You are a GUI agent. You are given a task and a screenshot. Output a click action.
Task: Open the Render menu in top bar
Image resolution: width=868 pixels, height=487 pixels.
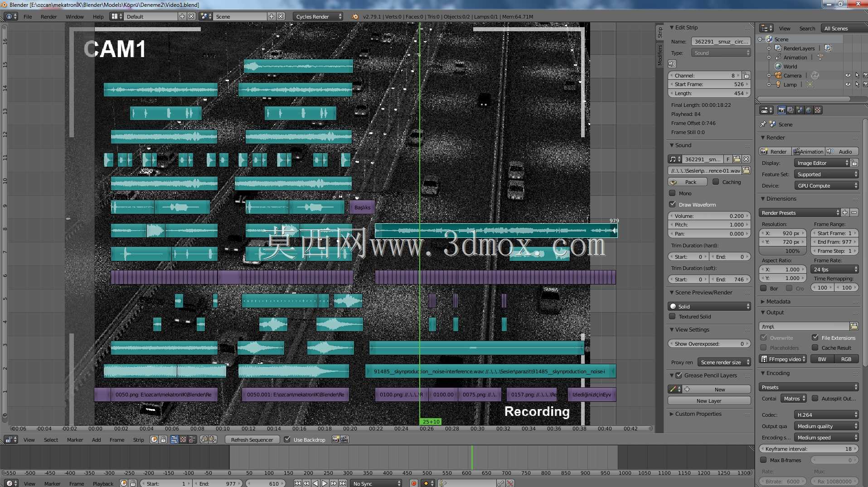[x=49, y=16]
